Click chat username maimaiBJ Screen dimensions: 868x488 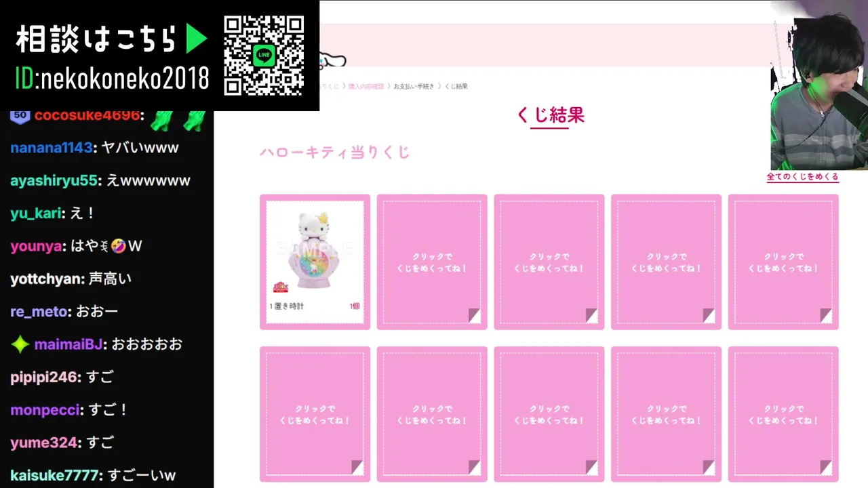pyautogui.click(x=68, y=344)
